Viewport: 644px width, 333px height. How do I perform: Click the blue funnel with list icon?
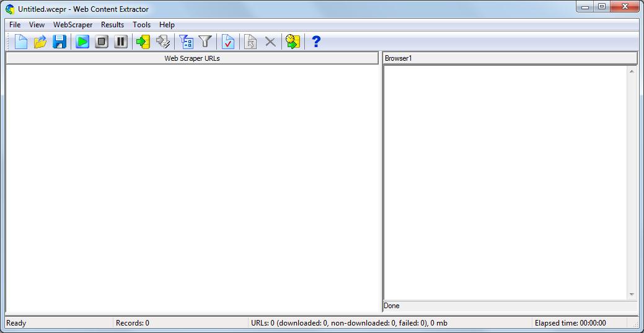pyautogui.click(x=186, y=42)
